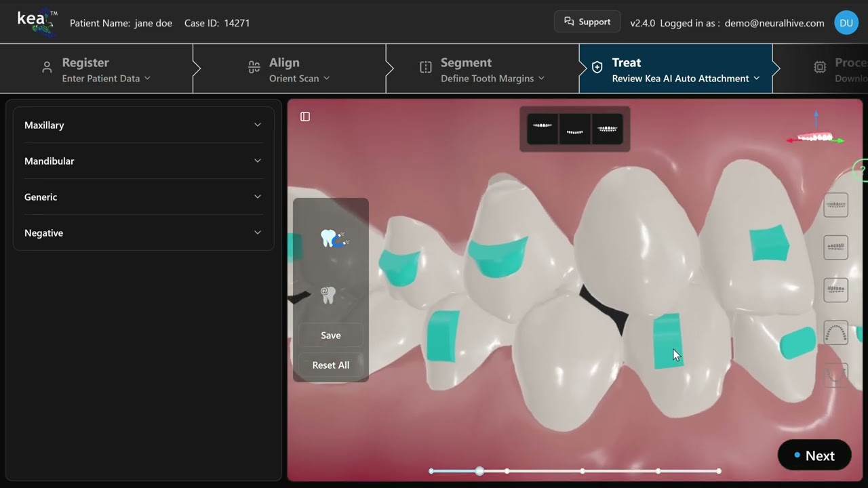Expand the Maxillary section
This screenshot has width=868, height=488.
point(143,125)
